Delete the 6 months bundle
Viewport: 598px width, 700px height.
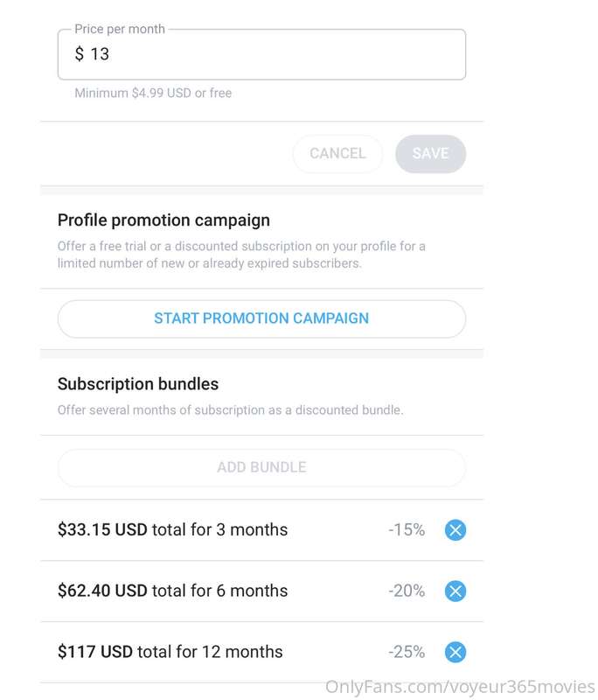point(455,591)
